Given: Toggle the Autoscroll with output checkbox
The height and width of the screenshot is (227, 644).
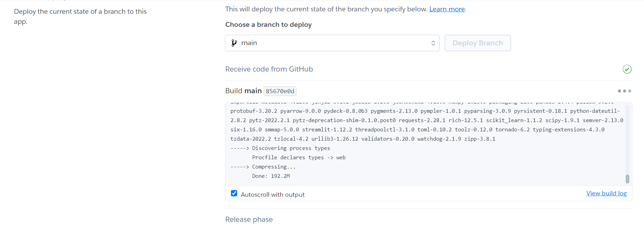Looking at the screenshot, I should (x=234, y=193).
